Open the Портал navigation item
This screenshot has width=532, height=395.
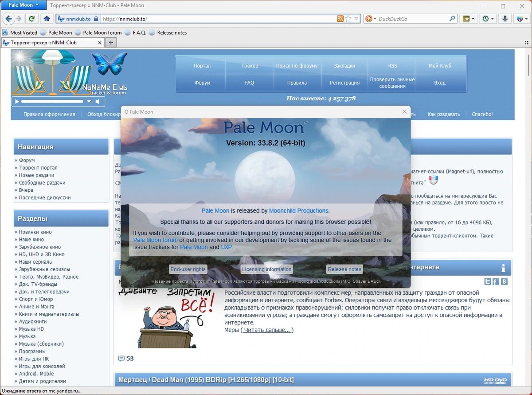point(202,66)
